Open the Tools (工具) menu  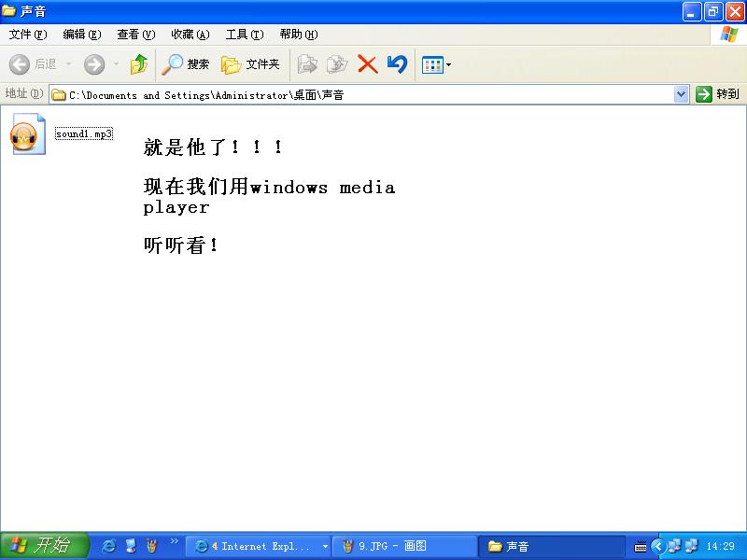coord(245,35)
